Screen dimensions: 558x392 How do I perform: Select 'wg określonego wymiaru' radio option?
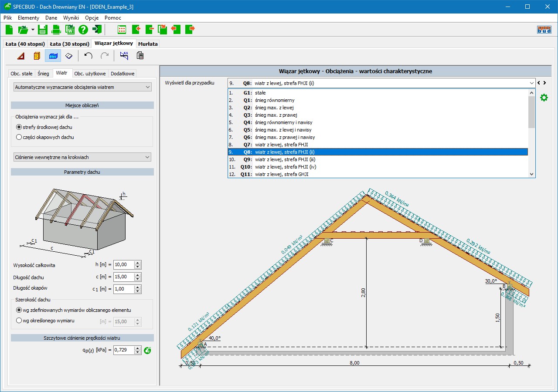click(19, 321)
